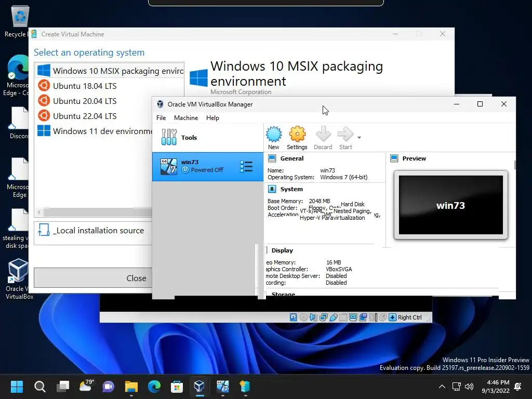Choose Local installation source option

[94, 231]
